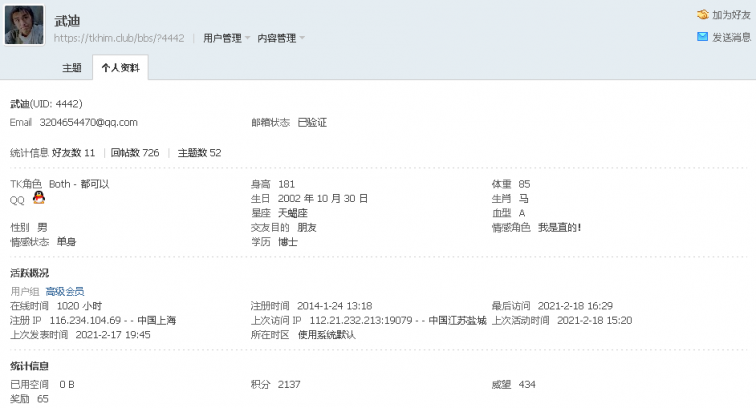Open the tkhim.club profile URL link
756x408 pixels.
(x=118, y=39)
